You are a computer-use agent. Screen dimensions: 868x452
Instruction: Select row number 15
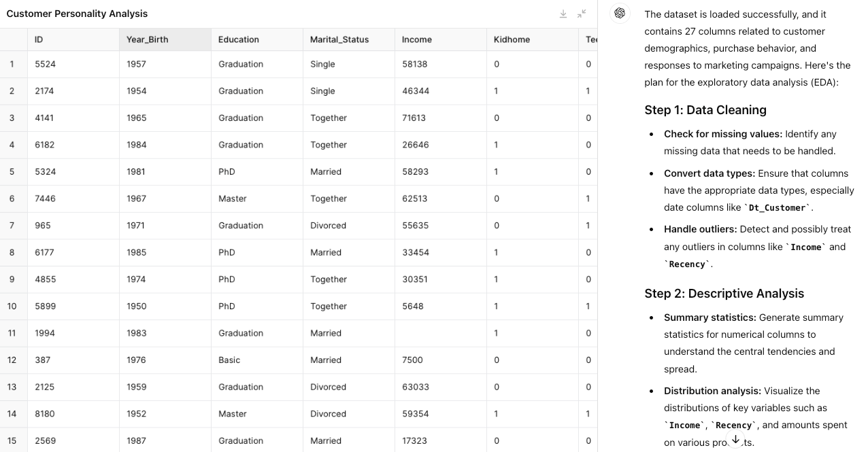(12, 440)
